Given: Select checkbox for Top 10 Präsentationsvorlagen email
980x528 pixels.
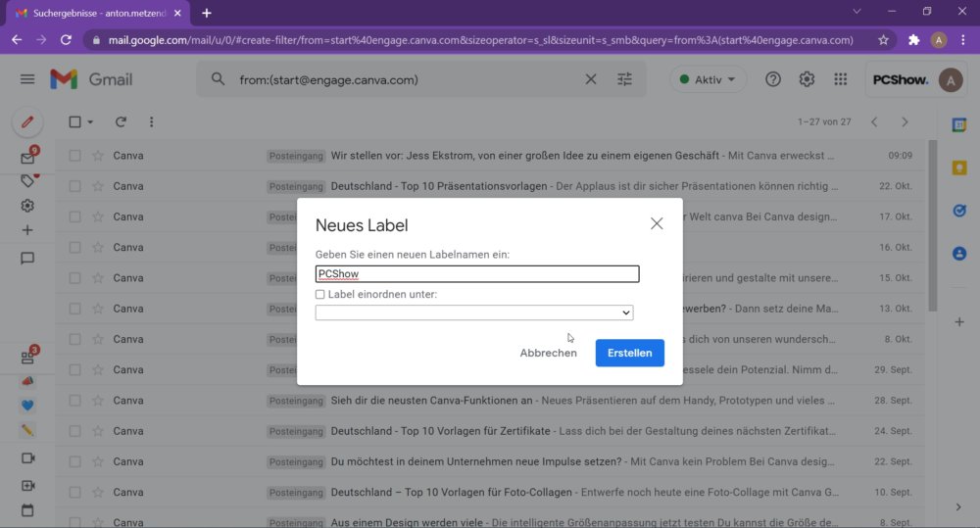Looking at the screenshot, I should pyautogui.click(x=75, y=186).
